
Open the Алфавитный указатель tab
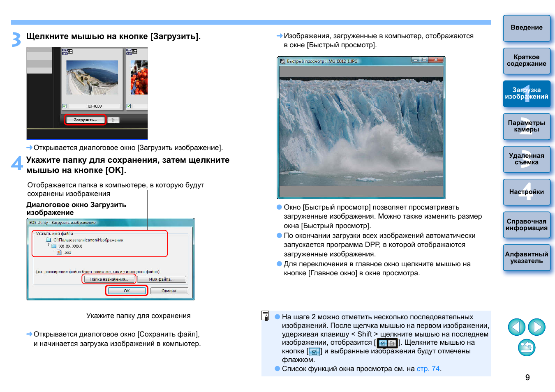[x=526, y=258]
